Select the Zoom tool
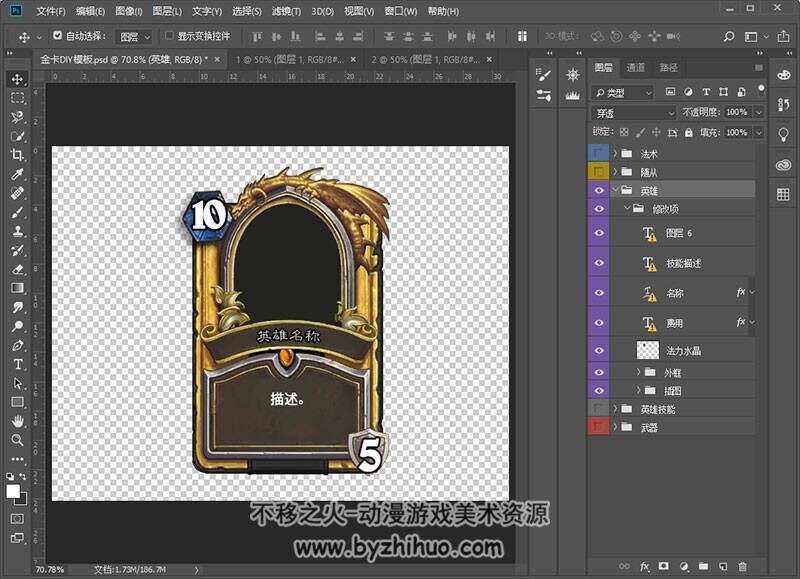 (17, 440)
